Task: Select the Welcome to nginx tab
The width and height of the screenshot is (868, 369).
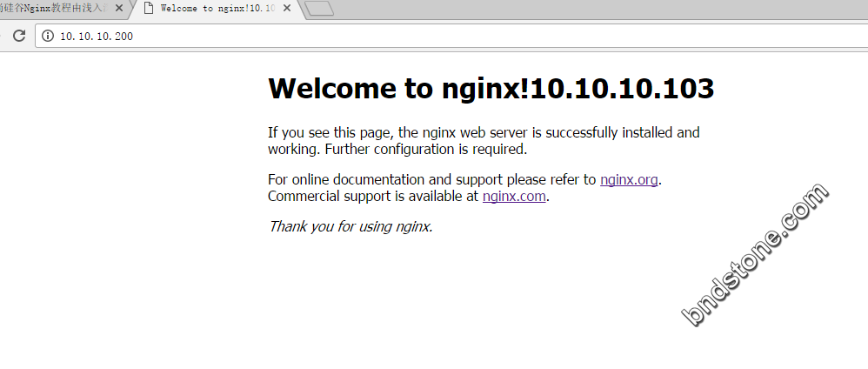Action: (217, 9)
